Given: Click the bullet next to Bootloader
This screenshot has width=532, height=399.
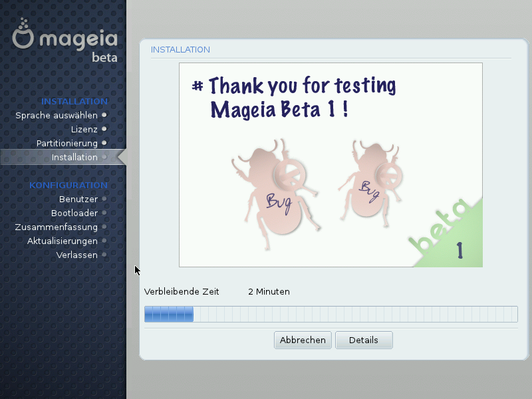Looking at the screenshot, I should 104,213.
